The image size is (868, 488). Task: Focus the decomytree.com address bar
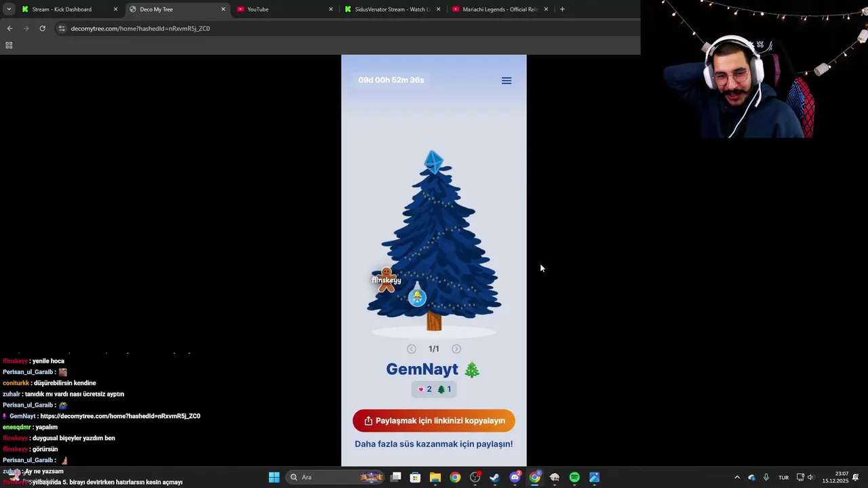pos(346,28)
